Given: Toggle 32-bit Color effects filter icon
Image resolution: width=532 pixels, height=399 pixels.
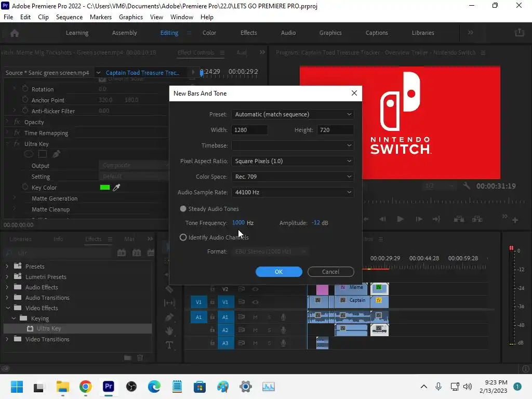Looking at the screenshot, I should pyautogui.click(x=137, y=253).
